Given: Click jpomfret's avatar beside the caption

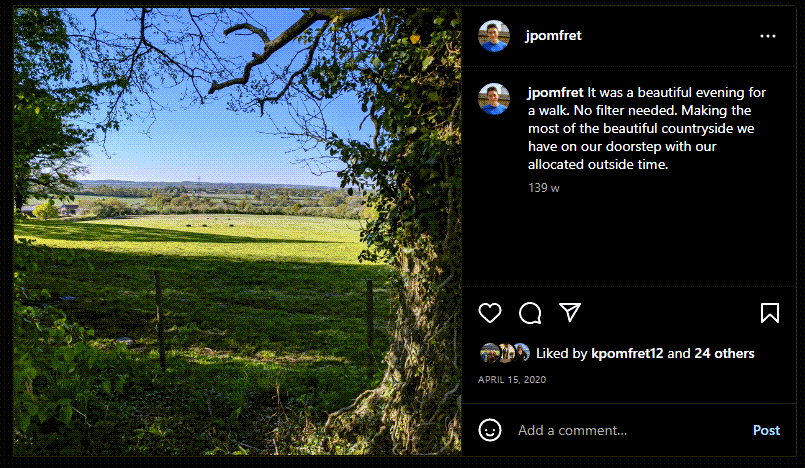Looking at the screenshot, I should pyautogui.click(x=494, y=99).
